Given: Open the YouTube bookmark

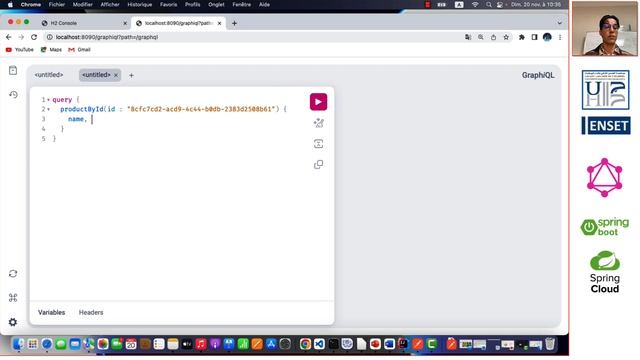Looking at the screenshot, I should click(20, 49).
